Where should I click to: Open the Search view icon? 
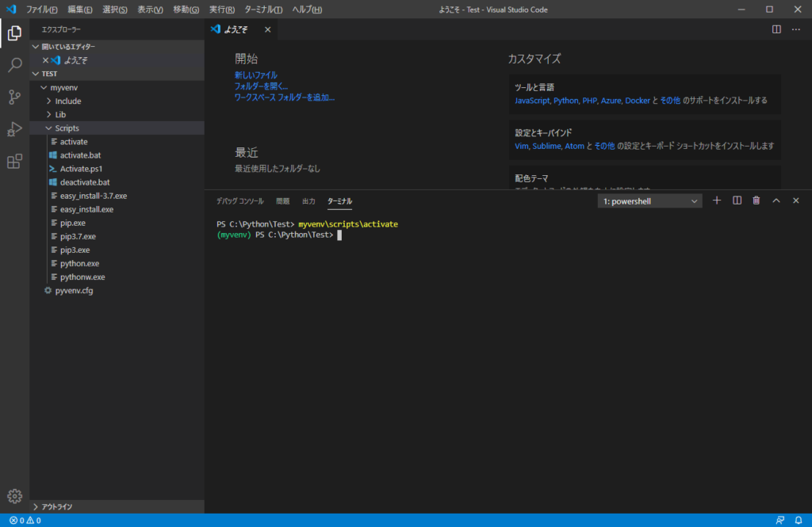[13, 66]
